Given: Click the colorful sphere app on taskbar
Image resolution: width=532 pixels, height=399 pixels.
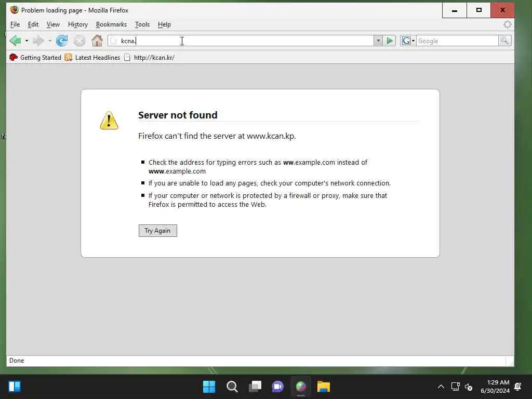Looking at the screenshot, I should 301,387.
